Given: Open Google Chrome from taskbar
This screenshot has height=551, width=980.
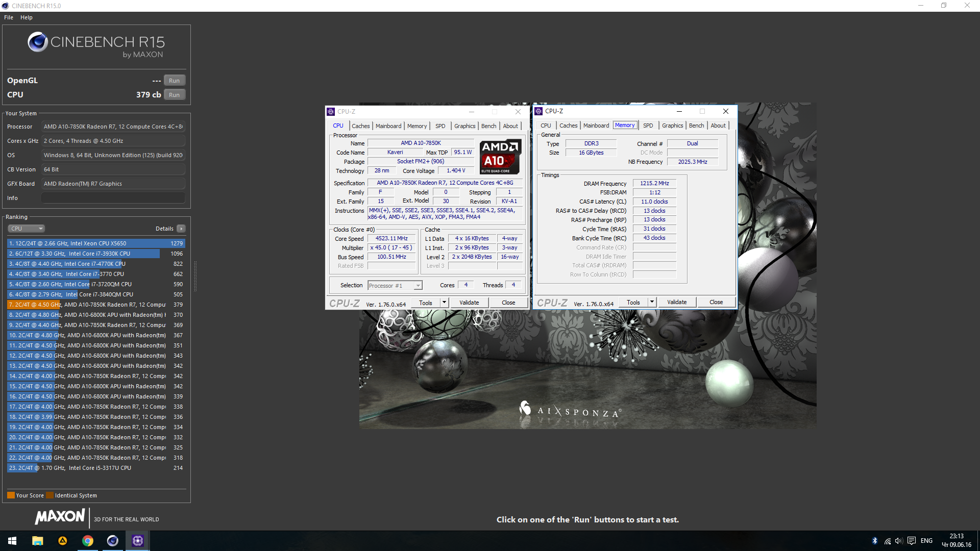Looking at the screenshot, I should coord(87,541).
